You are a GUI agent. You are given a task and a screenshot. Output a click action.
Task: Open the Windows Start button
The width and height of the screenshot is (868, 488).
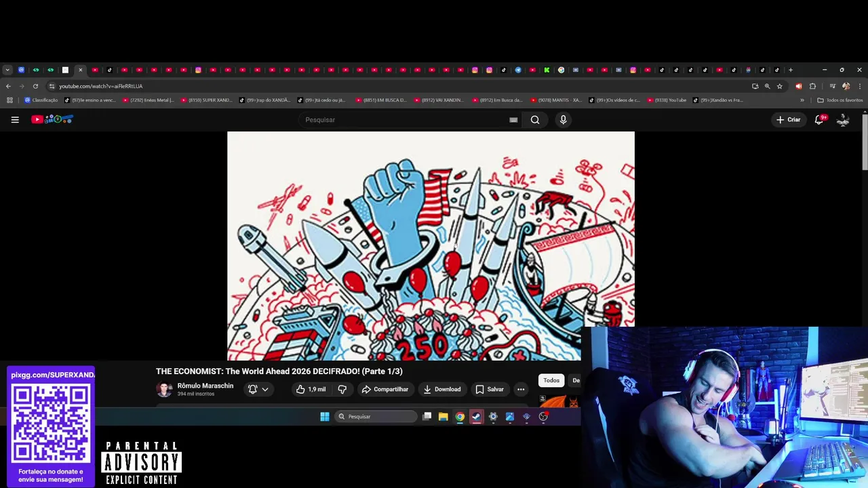[x=325, y=417]
